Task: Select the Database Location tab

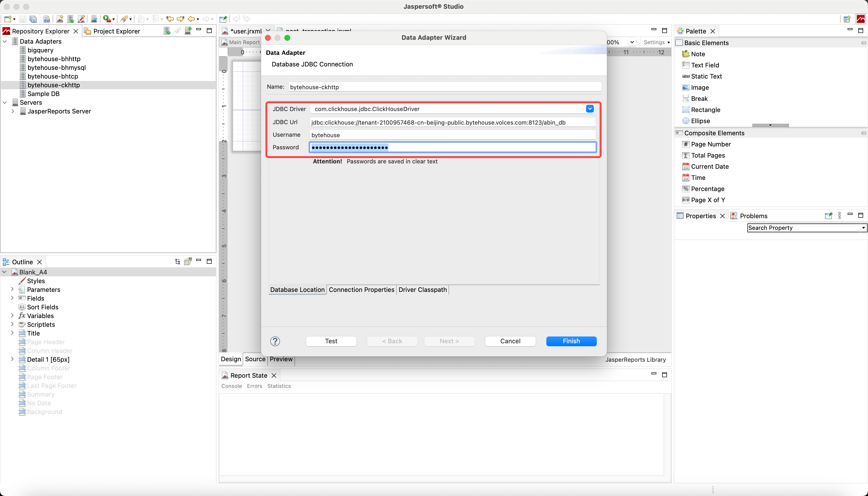Action: [297, 289]
